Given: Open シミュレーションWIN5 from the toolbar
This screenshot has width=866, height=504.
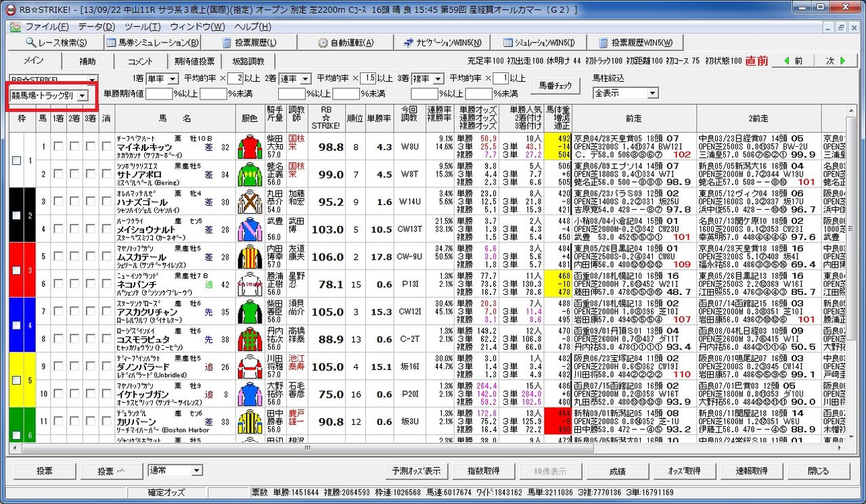Looking at the screenshot, I should click(x=538, y=43).
